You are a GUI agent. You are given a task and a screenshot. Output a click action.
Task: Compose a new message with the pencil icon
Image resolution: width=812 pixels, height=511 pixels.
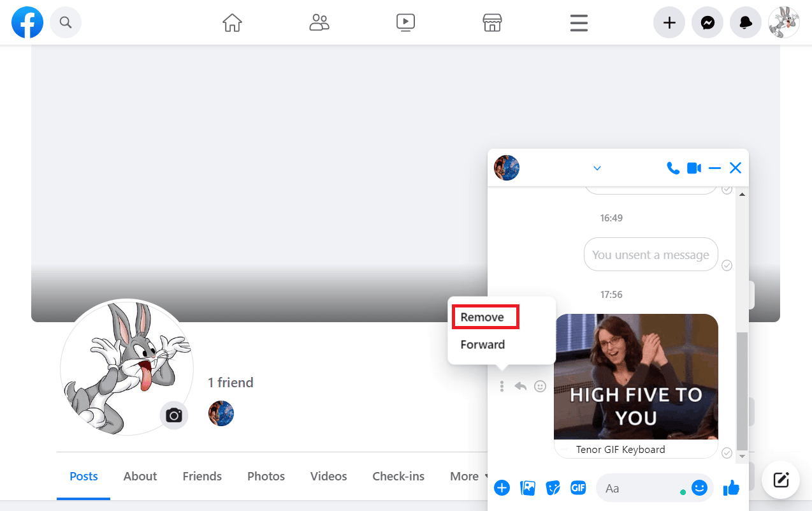tap(781, 480)
